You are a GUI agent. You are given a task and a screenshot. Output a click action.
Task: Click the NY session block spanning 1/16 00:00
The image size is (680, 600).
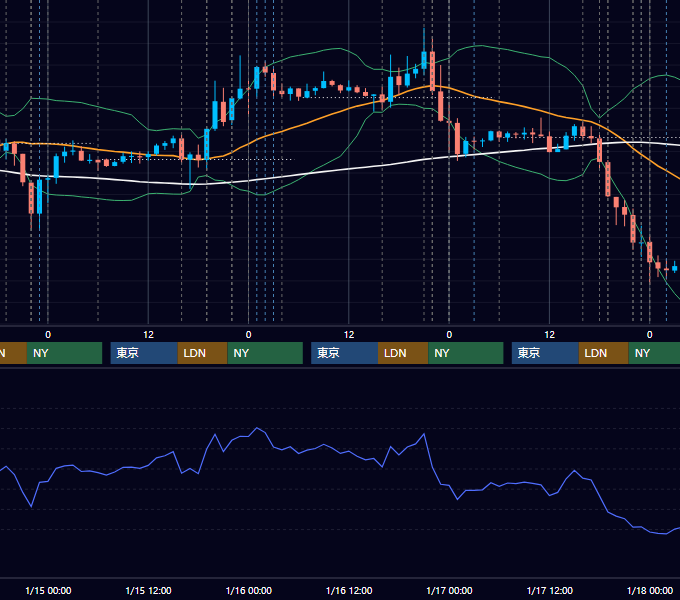pyautogui.click(x=265, y=353)
